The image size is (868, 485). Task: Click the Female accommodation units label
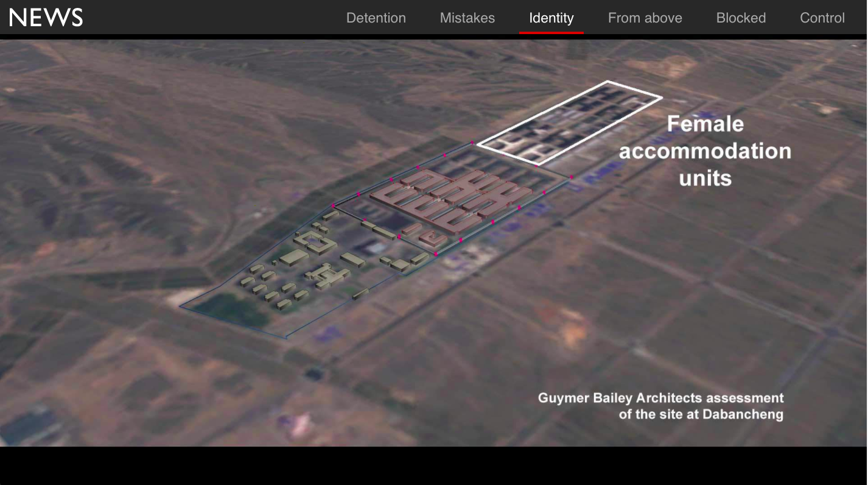pyautogui.click(x=705, y=150)
